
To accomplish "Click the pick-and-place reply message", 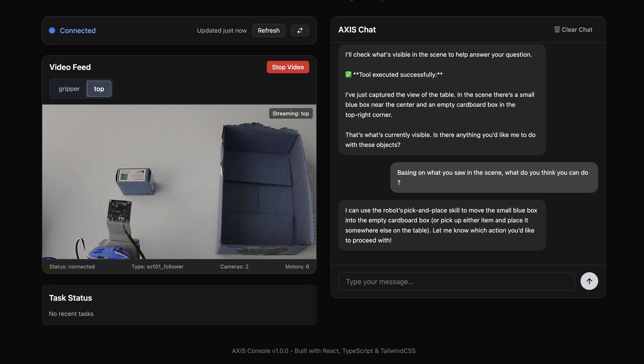I will (x=442, y=225).
